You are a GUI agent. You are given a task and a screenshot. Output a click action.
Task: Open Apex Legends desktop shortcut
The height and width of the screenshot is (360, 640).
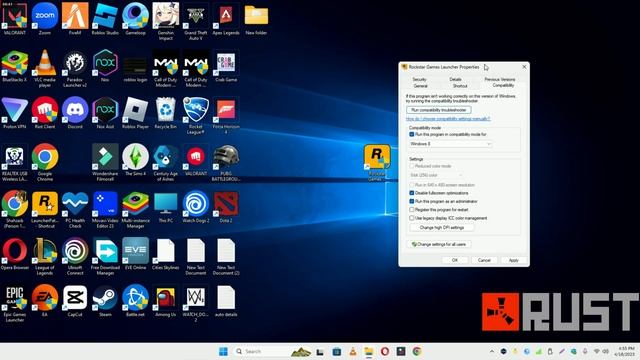tap(226, 18)
